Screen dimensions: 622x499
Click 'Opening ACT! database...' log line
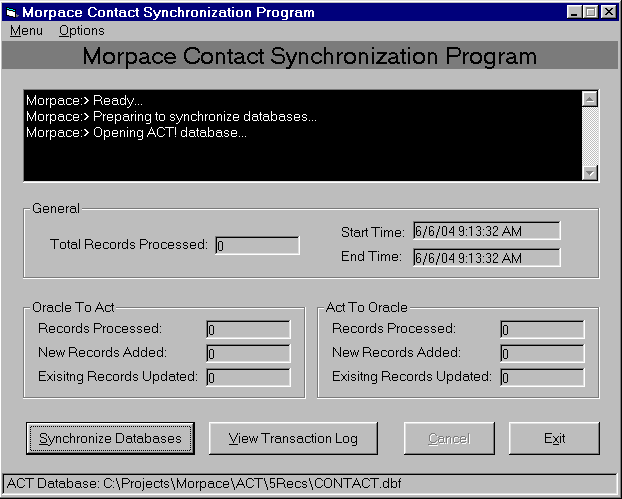(x=136, y=132)
